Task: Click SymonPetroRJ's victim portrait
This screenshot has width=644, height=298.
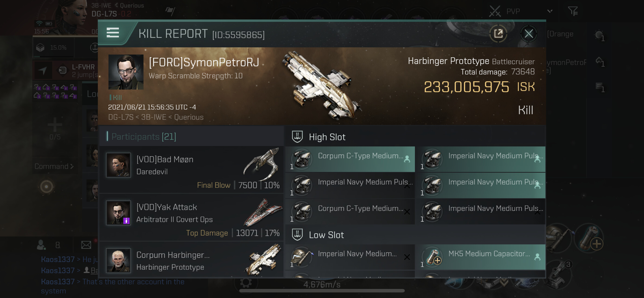Action: pyautogui.click(x=126, y=72)
